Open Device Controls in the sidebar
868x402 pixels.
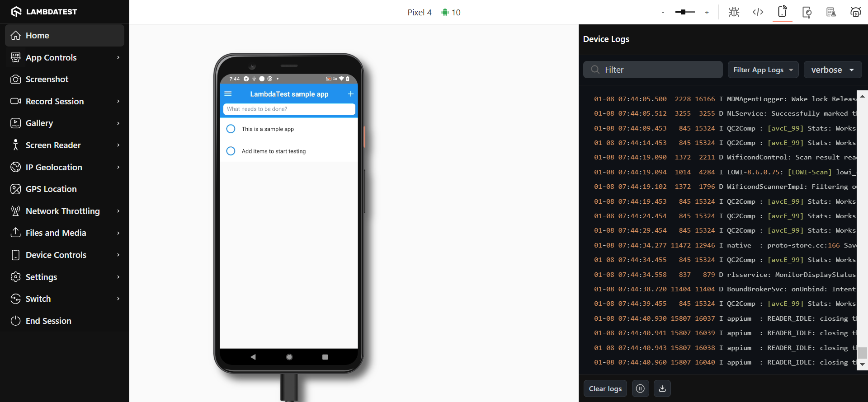(65, 255)
